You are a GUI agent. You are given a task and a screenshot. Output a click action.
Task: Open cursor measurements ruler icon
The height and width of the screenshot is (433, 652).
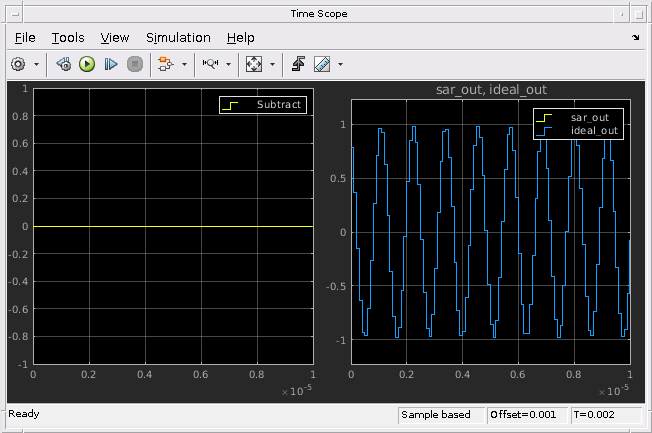pos(322,64)
